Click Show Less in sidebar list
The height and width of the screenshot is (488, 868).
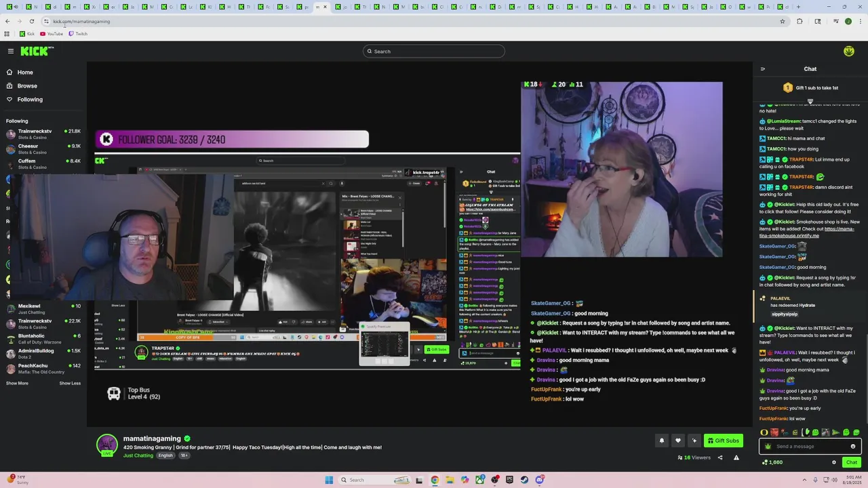[x=70, y=383]
